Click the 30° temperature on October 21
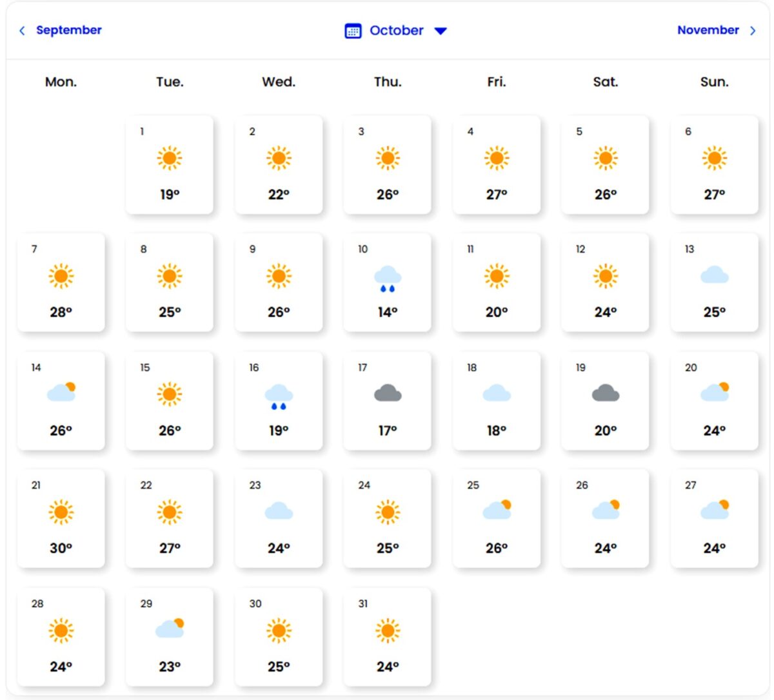This screenshot has height=700, width=774. pos(61,548)
